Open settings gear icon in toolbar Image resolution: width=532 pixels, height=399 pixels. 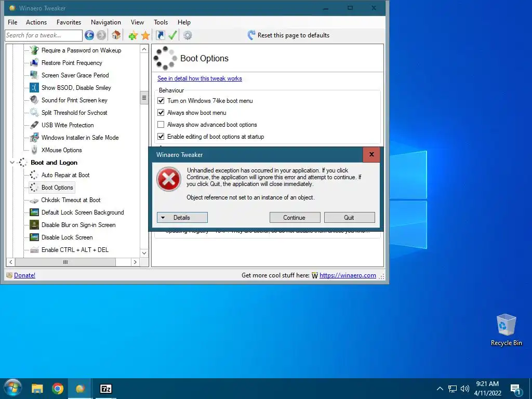188,35
